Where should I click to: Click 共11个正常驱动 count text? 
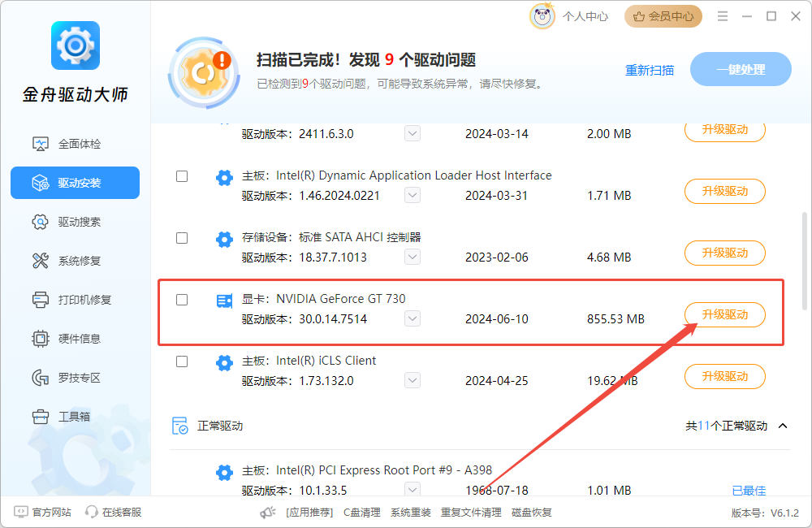coord(726,426)
